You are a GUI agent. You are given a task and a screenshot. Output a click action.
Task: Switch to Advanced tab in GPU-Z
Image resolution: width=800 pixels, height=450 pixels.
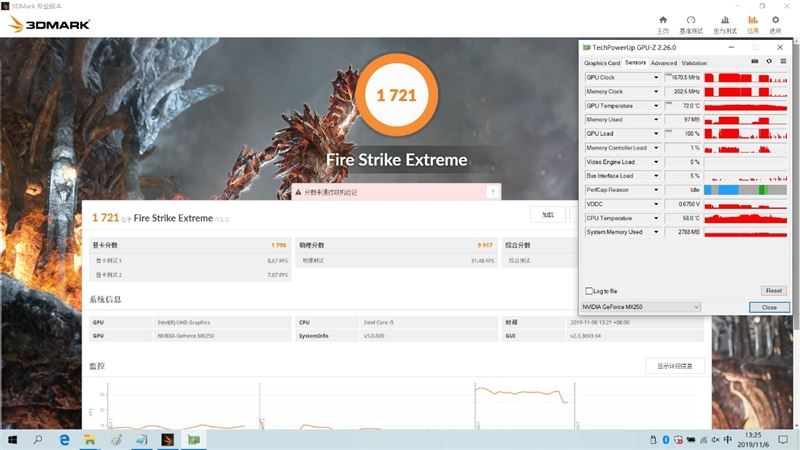pyautogui.click(x=664, y=63)
